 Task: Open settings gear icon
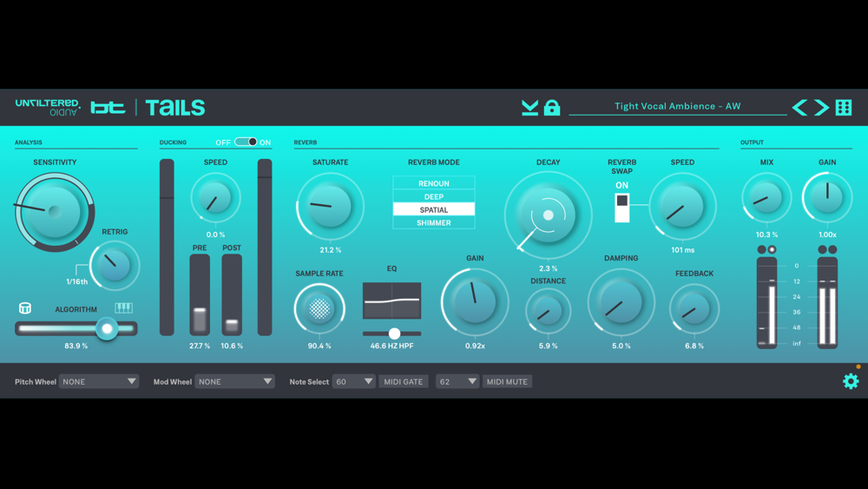point(851,381)
